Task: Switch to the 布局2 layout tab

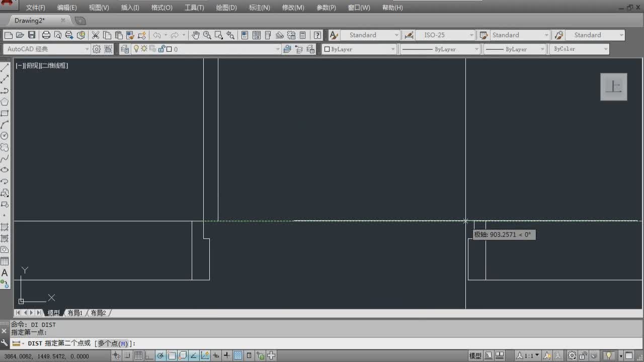Action: 99,313
